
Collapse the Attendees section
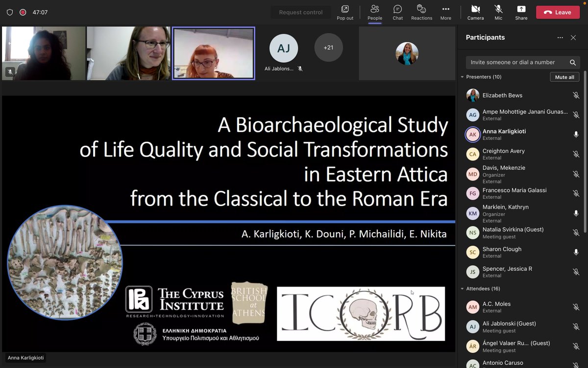click(462, 289)
